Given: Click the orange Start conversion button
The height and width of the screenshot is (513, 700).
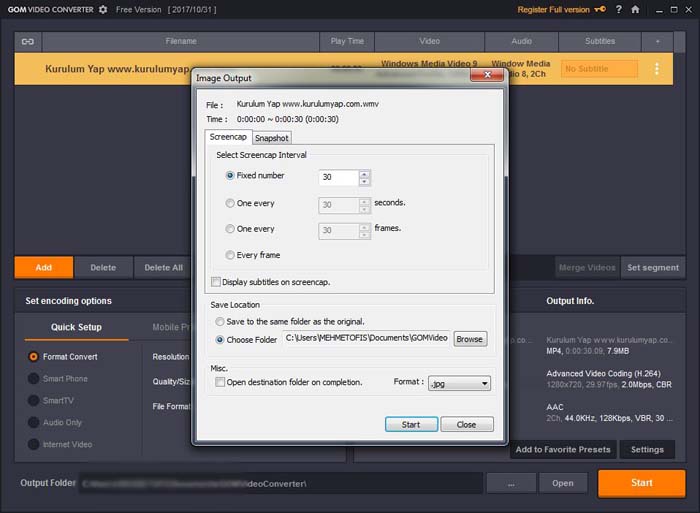Looking at the screenshot, I should pyautogui.click(x=642, y=483).
